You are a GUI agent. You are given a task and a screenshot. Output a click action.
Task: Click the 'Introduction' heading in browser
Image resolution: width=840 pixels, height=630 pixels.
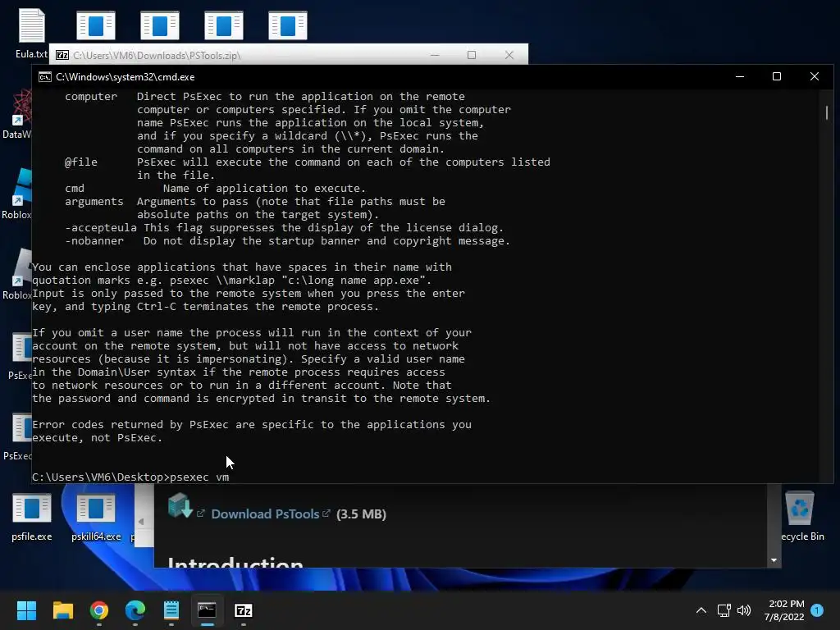pos(235,562)
